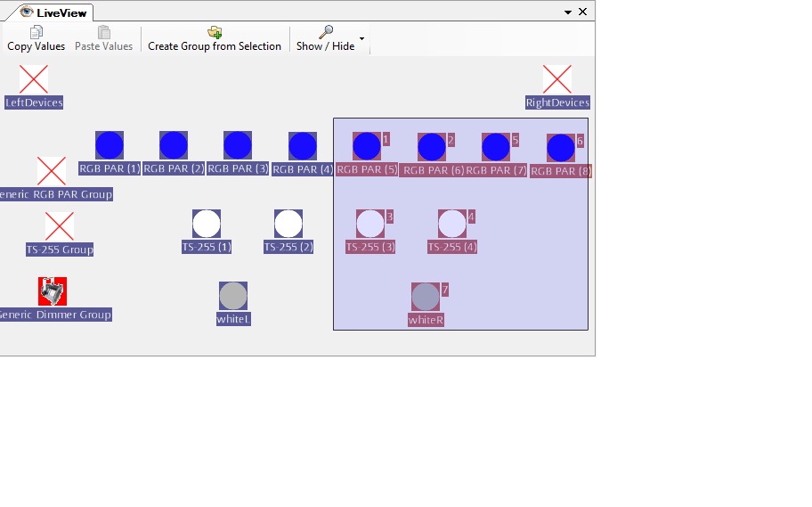Viewport: 812px width, 507px height.
Task: Select the RGB PAR (1) fixture
Action: tap(110, 145)
